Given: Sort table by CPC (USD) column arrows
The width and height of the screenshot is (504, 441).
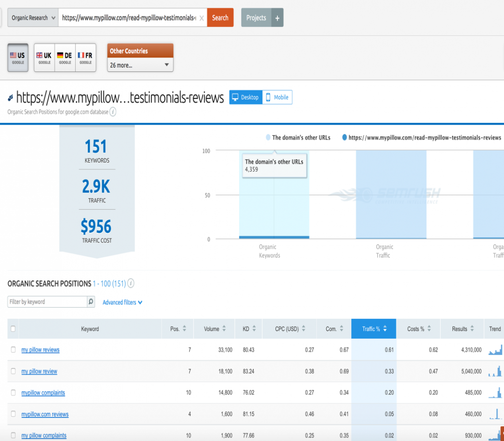Looking at the screenshot, I should [303, 329].
